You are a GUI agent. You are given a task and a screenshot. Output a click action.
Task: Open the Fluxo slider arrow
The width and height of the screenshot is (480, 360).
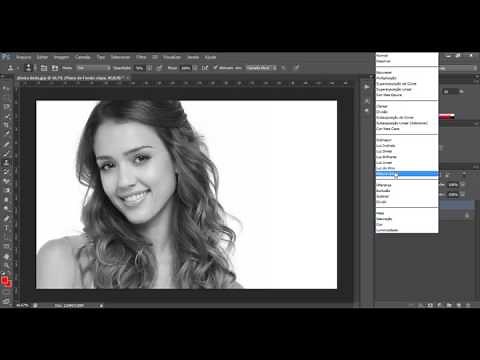(x=195, y=68)
